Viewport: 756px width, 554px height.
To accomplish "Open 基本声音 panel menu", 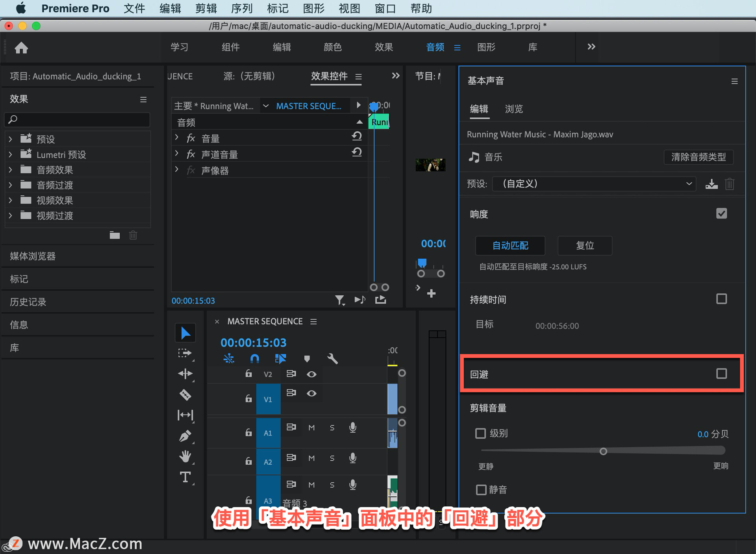I will click(x=734, y=81).
